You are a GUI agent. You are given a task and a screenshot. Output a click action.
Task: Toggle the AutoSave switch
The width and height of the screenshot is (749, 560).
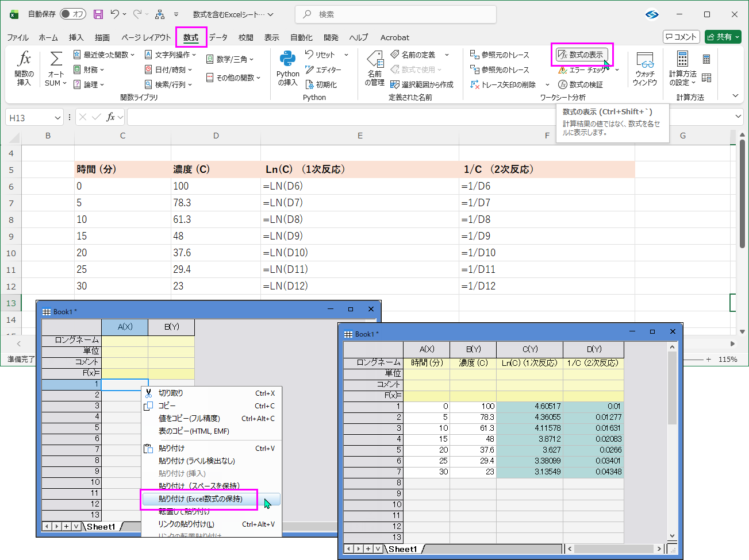click(73, 14)
